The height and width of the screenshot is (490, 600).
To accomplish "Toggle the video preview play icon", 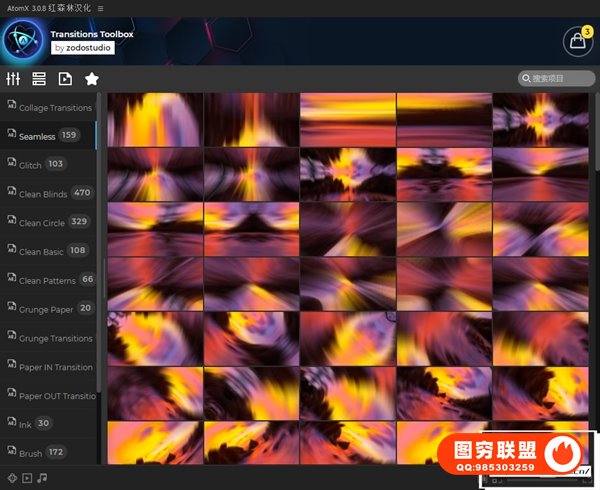I will point(27,478).
